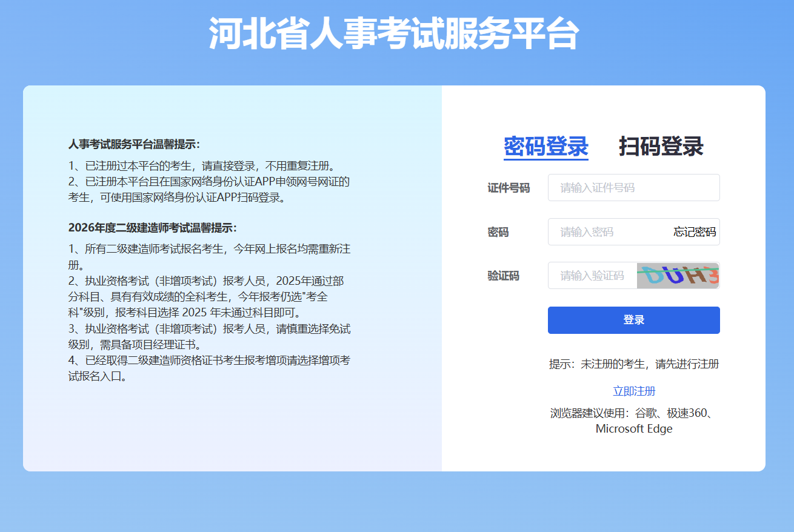This screenshot has width=794, height=532.
Task: Click the 河北省人事考试服务平台 page title
Action: click(394, 33)
